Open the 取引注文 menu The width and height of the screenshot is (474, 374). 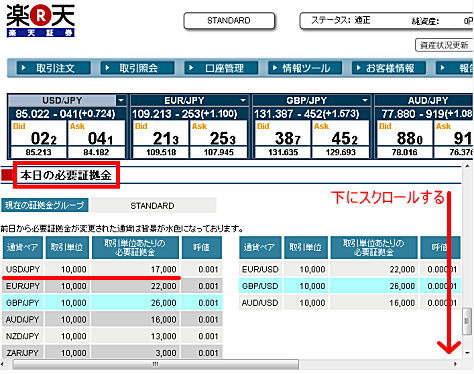click(x=54, y=68)
